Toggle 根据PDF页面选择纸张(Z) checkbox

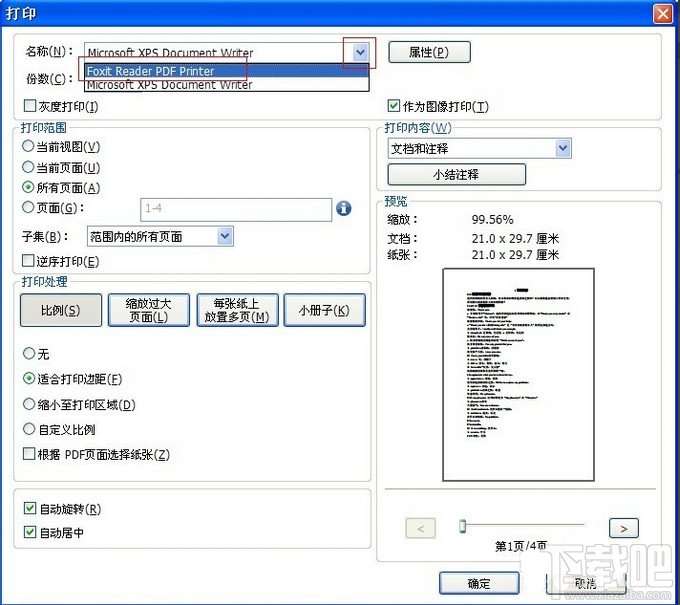click(29, 454)
